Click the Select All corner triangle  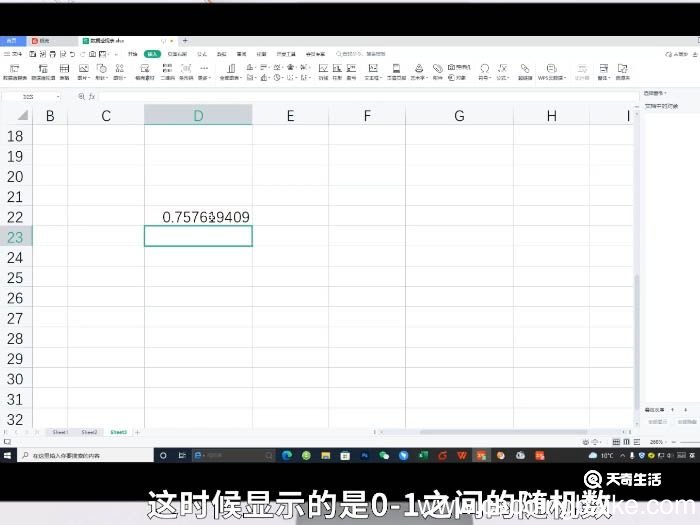point(23,116)
